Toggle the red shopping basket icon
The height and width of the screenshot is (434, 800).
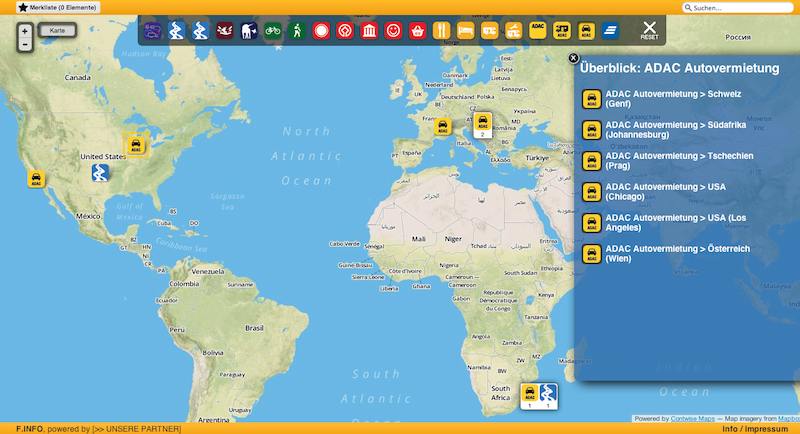(417, 31)
